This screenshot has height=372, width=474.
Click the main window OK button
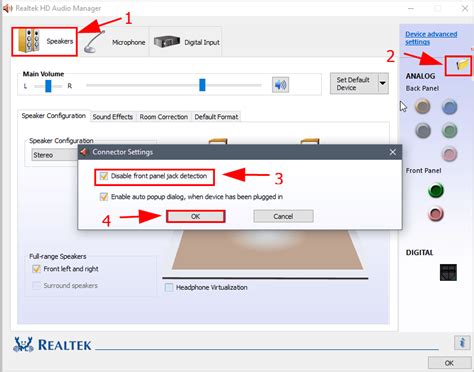(449, 363)
